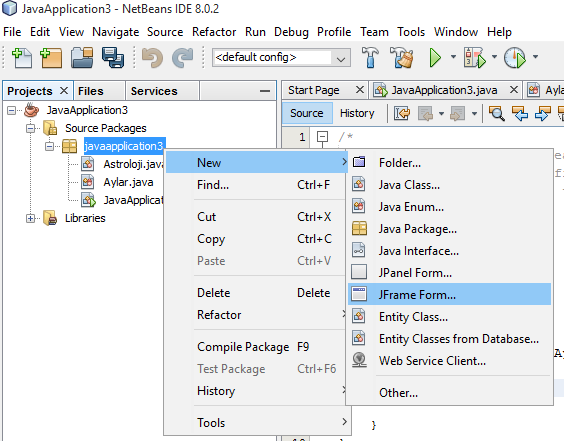The width and height of the screenshot is (564, 441).
Task: Click the Undo toolbar arrow
Action: click(152, 58)
